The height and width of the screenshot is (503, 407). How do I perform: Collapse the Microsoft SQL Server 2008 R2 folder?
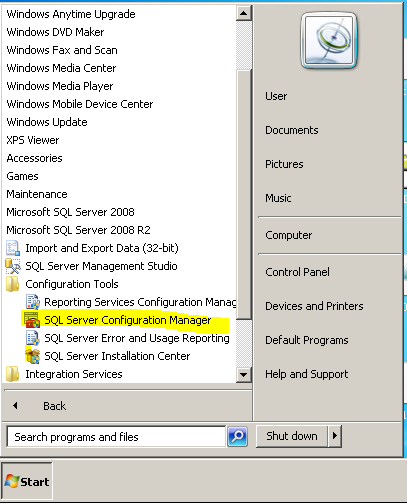pyautogui.click(x=78, y=230)
